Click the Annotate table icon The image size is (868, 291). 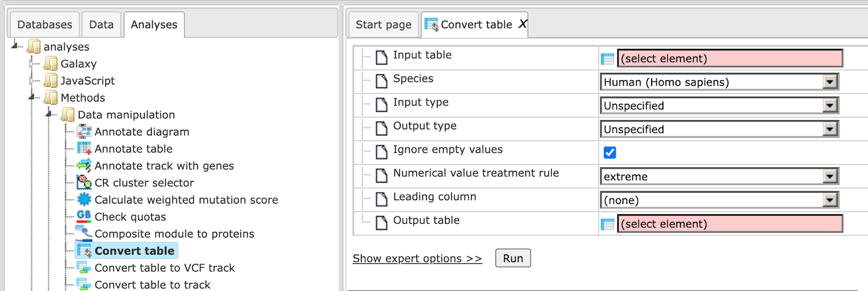(84, 148)
